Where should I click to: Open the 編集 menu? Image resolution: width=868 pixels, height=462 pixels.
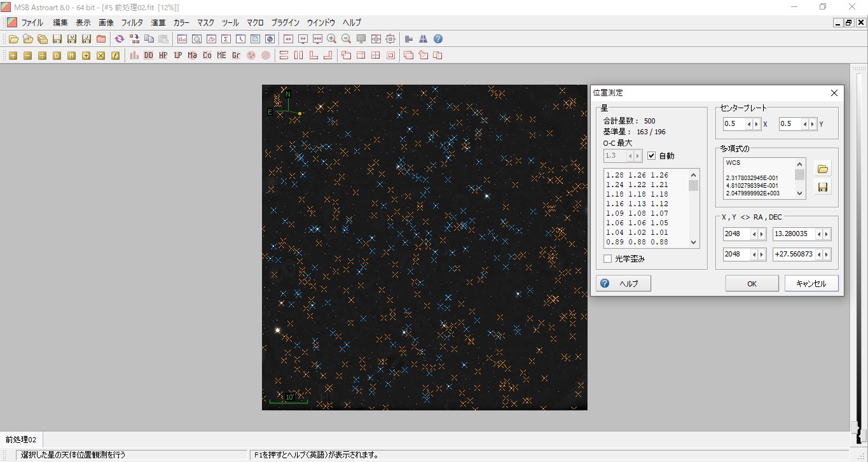click(60, 22)
